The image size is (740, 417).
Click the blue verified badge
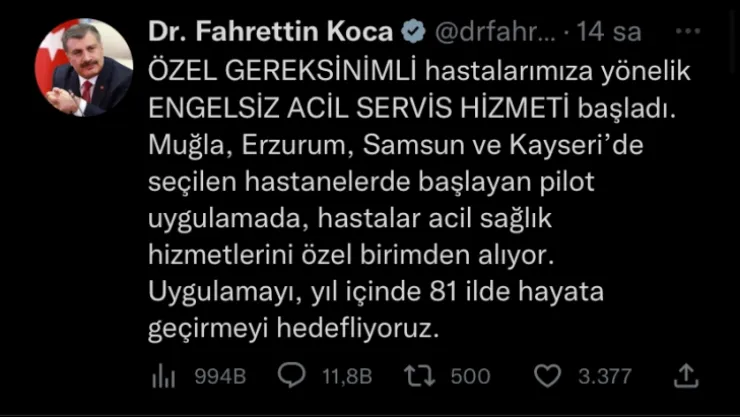(x=413, y=32)
